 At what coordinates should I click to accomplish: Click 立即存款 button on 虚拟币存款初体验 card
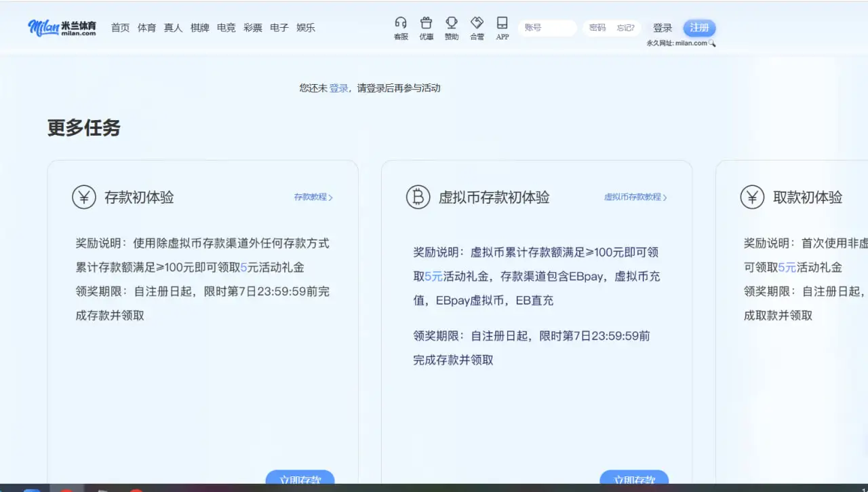(634, 478)
